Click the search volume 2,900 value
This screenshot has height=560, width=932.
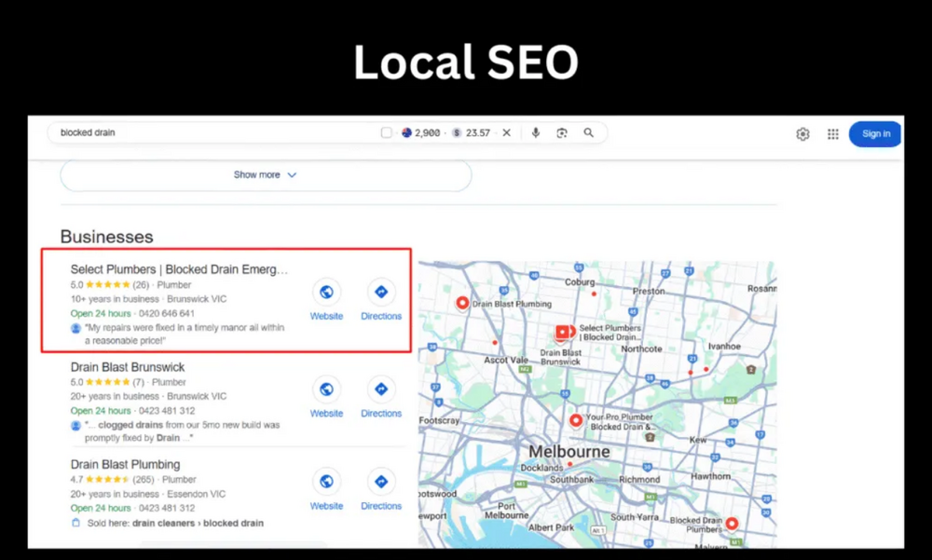pyautogui.click(x=428, y=132)
